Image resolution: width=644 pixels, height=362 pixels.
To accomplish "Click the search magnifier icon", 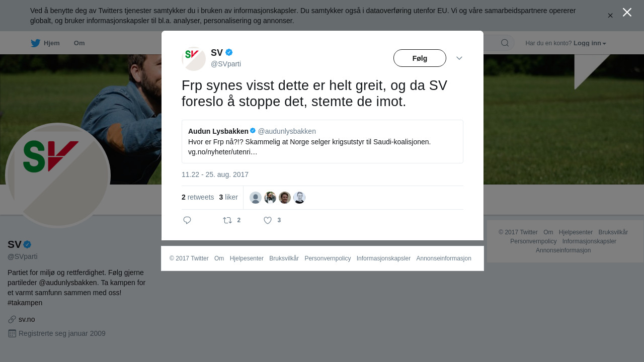I will [x=505, y=43].
